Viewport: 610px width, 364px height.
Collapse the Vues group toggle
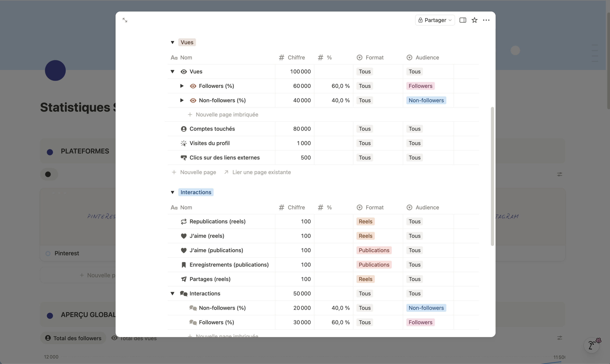click(x=172, y=43)
